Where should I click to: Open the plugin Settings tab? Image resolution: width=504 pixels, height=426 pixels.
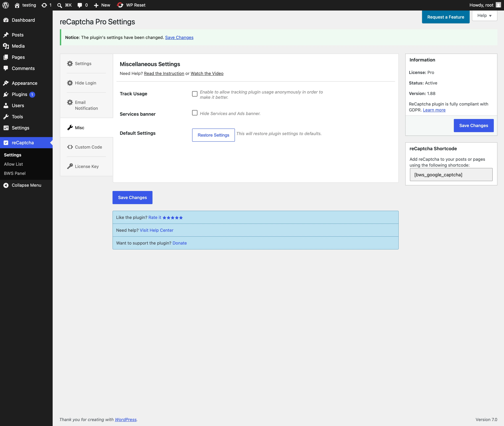tap(86, 63)
